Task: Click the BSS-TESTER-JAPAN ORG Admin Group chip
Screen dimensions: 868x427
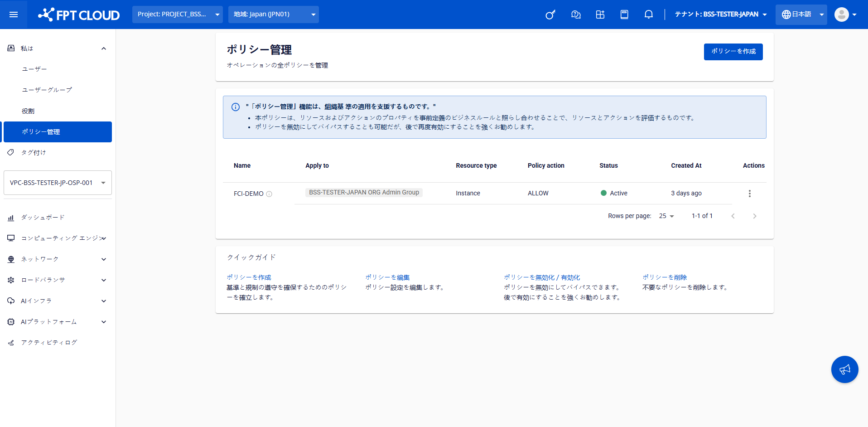Action: click(x=364, y=193)
